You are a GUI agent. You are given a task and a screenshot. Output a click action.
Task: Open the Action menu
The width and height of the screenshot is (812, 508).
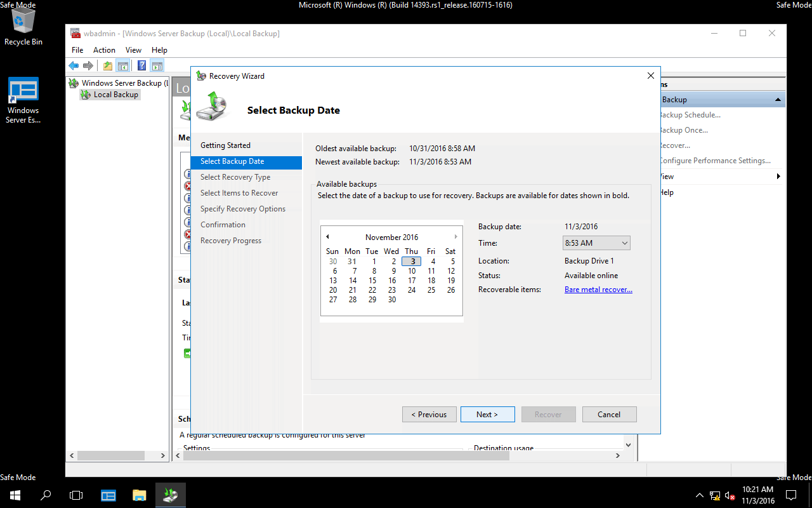tap(104, 50)
